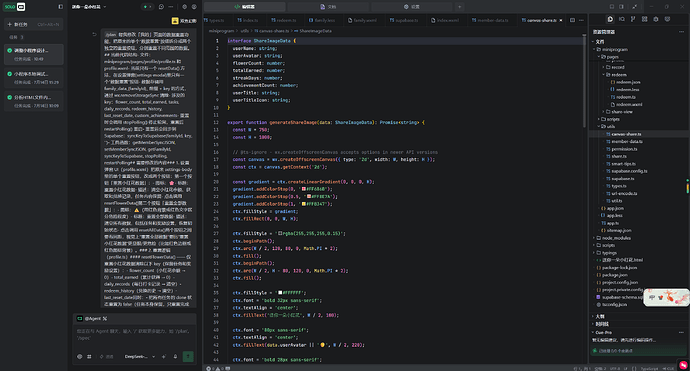The image size is (690, 371).
Task: Open the last icon in right panel toolbar
Action: 667,19
